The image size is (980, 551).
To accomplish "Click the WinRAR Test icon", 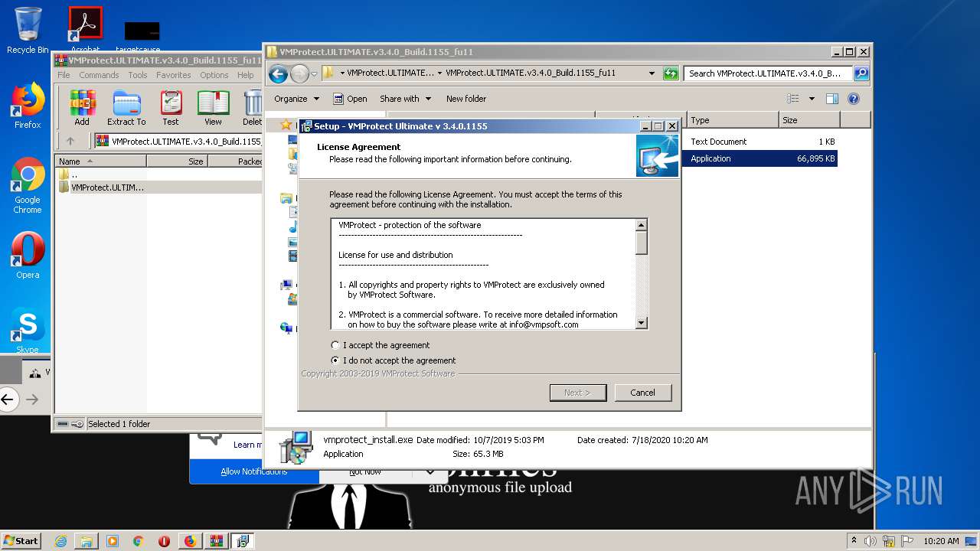I will tap(171, 108).
